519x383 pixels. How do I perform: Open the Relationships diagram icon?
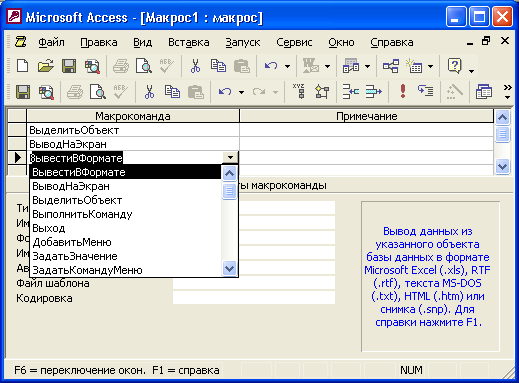click(x=391, y=66)
